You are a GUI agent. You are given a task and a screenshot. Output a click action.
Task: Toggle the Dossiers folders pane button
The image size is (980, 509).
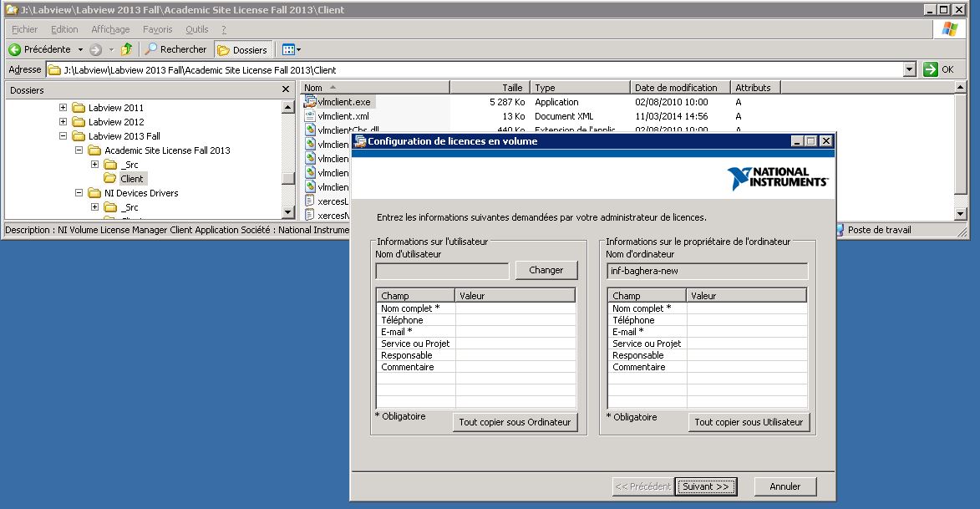click(x=242, y=49)
